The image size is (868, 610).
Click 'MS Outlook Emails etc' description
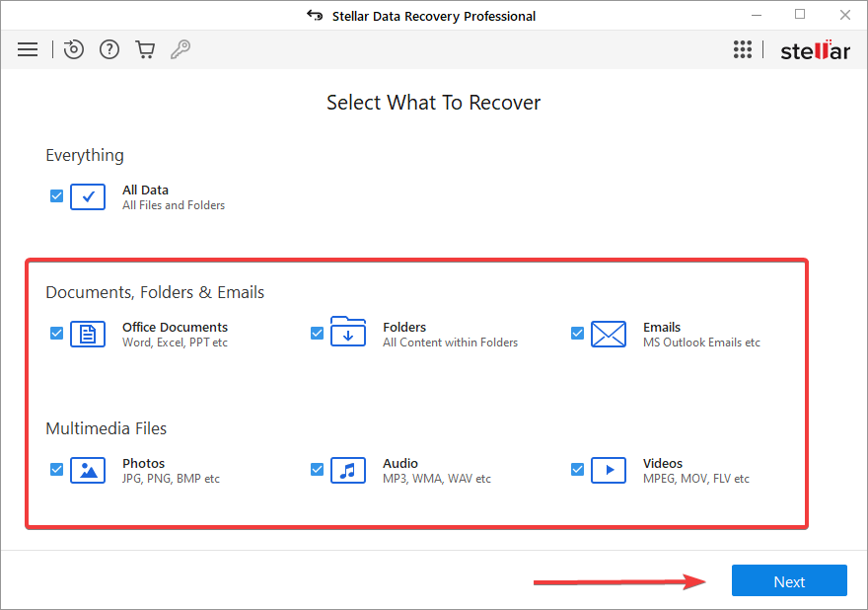[701, 343]
